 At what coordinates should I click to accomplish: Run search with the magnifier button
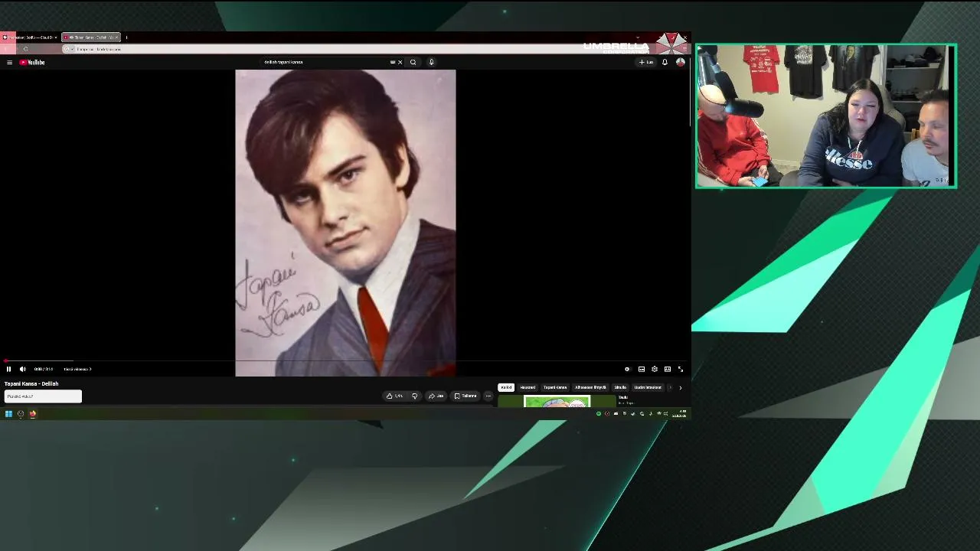pos(413,62)
